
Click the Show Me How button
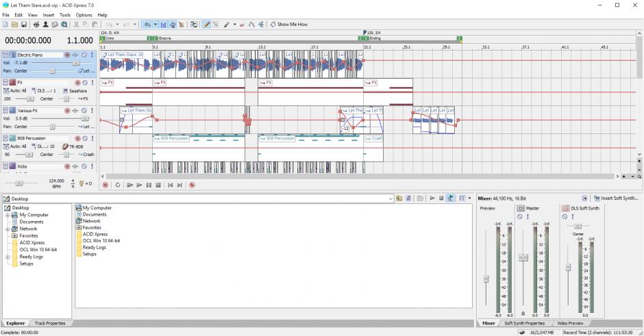pyautogui.click(x=288, y=25)
